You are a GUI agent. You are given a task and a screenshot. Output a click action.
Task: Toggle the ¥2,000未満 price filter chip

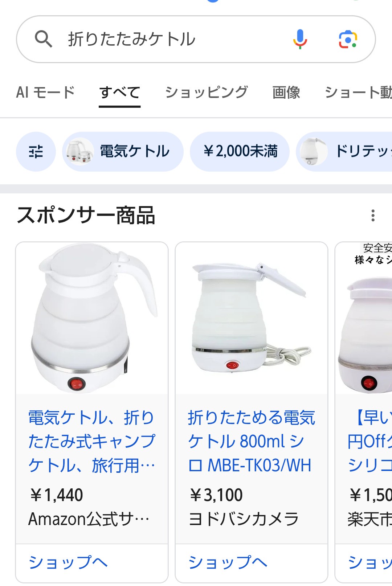240,152
